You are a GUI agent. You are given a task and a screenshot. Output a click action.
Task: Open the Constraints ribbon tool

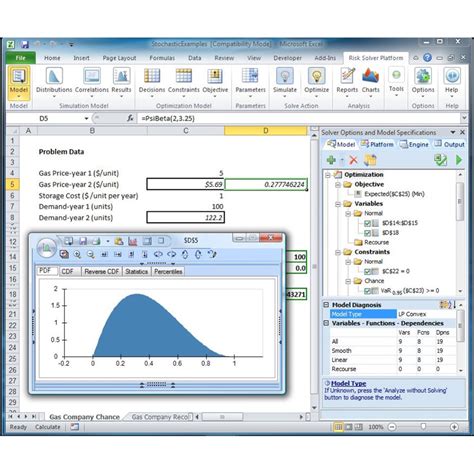184,83
